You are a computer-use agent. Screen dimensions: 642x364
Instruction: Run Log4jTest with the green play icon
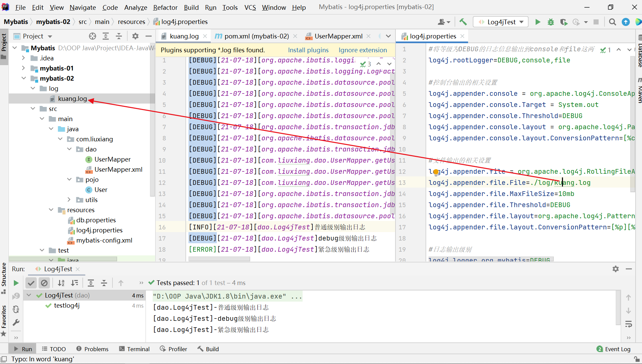538,22
